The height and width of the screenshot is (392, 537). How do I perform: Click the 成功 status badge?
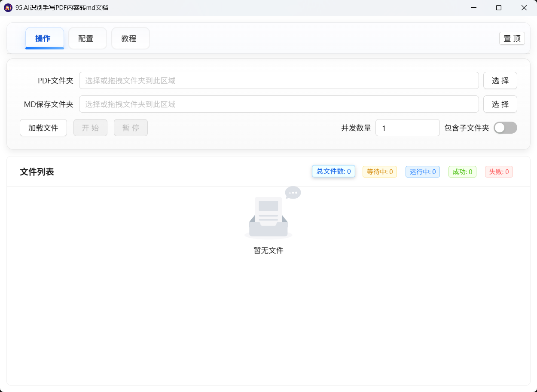462,171
